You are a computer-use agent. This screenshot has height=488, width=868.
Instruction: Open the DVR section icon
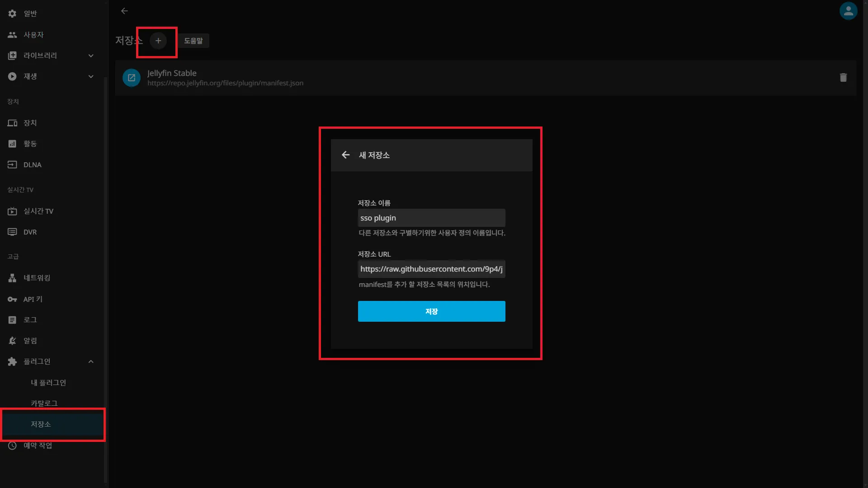coord(12,232)
